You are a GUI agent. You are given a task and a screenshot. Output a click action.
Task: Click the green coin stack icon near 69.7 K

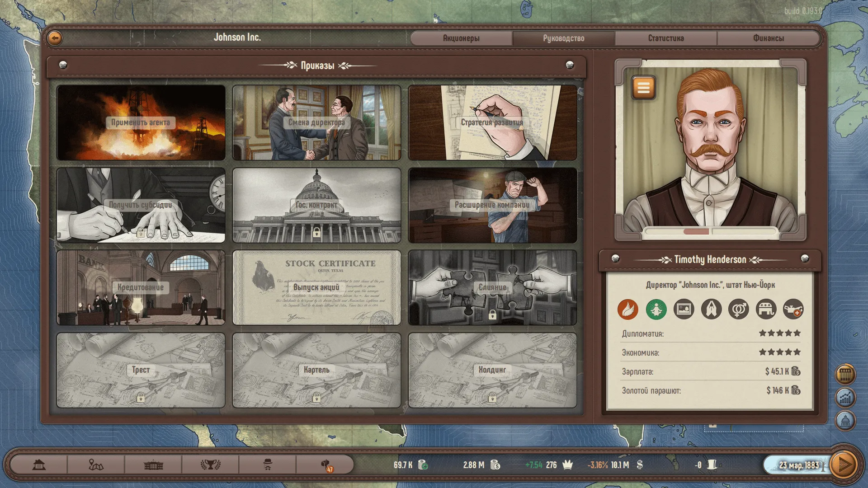tap(423, 465)
